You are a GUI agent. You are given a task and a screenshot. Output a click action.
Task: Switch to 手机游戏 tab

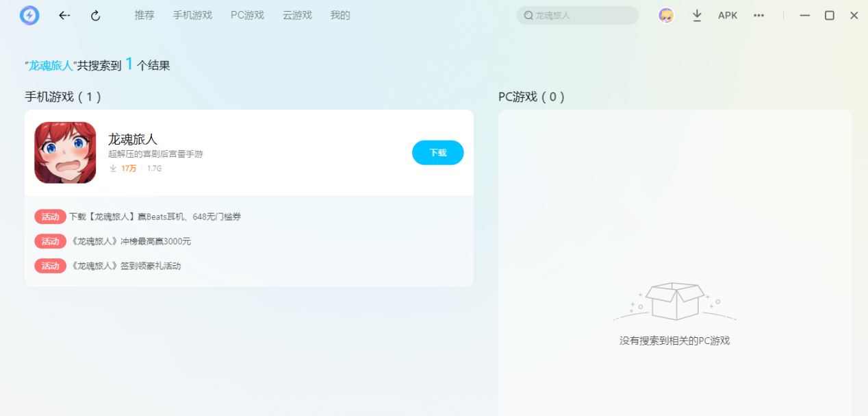coord(192,15)
